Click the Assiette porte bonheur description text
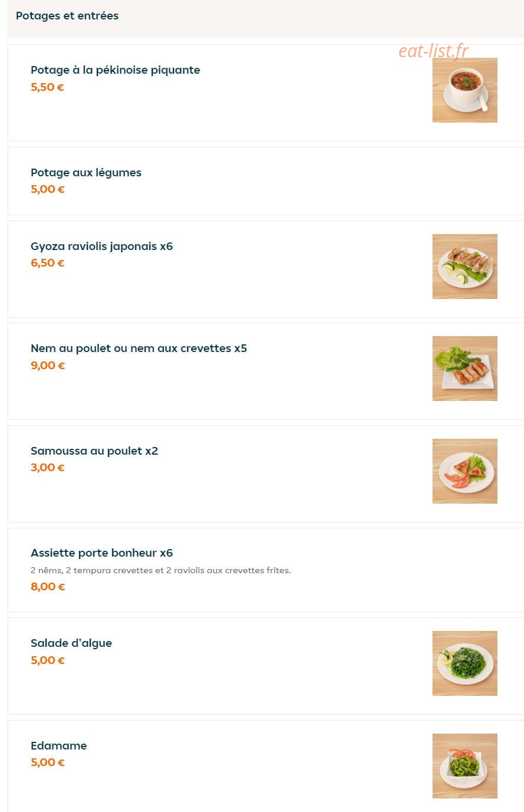The image size is (524, 812). coord(161,570)
